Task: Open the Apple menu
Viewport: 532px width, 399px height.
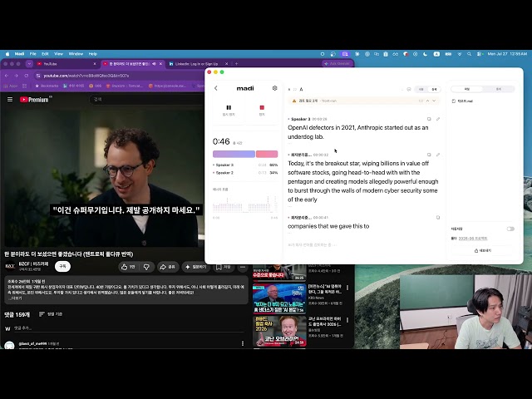Action: pyautogui.click(x=7, y=54)
